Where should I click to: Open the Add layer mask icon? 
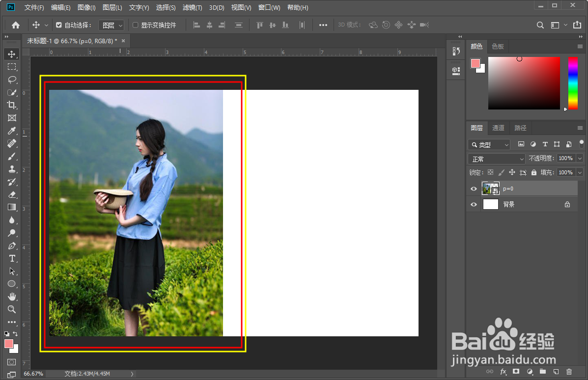pyautogui.click(x=515, y=372)
